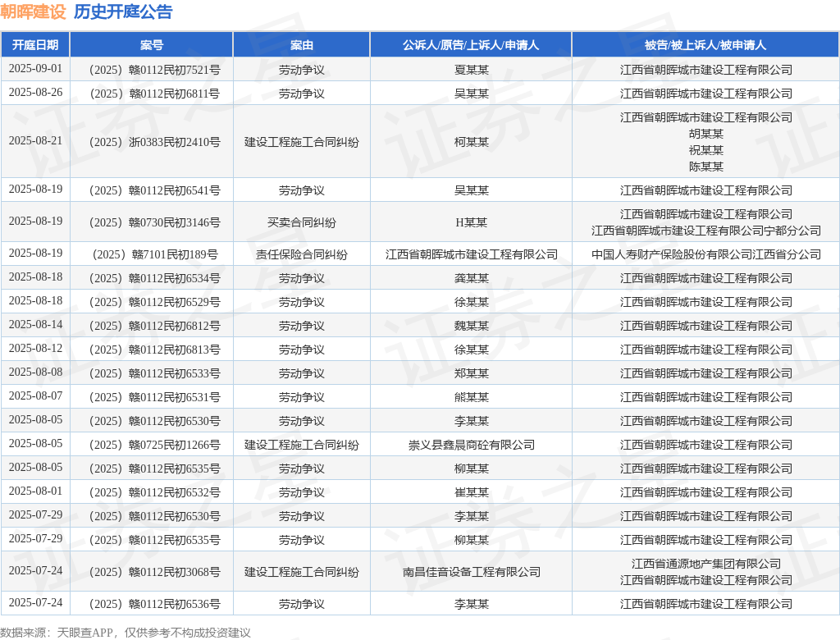Click case number (2025)赣0112民初6813号
This screenshot has height=640, width=840.
click(154, 350)
